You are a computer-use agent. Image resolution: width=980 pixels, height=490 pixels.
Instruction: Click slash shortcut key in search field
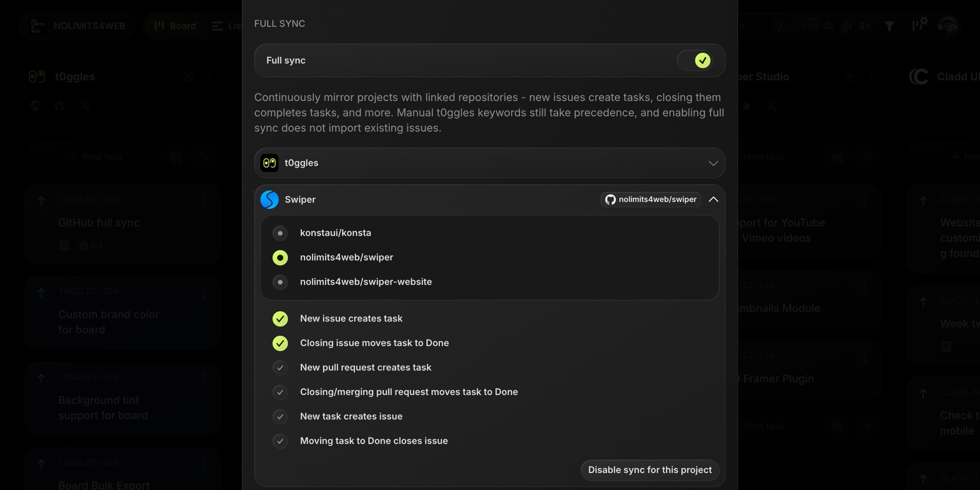(x=781, y=26)
